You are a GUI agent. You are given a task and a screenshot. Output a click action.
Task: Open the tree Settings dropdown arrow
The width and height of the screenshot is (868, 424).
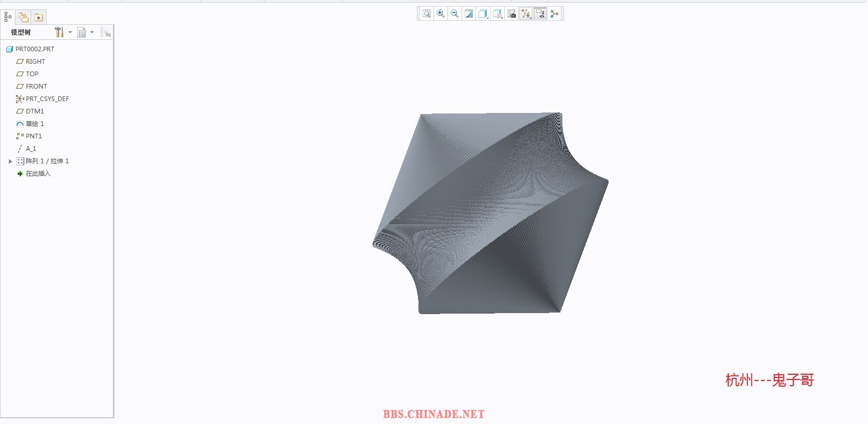coord(70,32)
